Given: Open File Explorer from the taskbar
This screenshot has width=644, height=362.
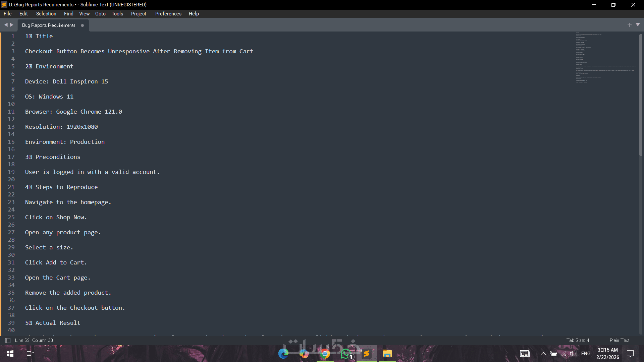Looking at the screenshot, I should click(x=387, y=354).
